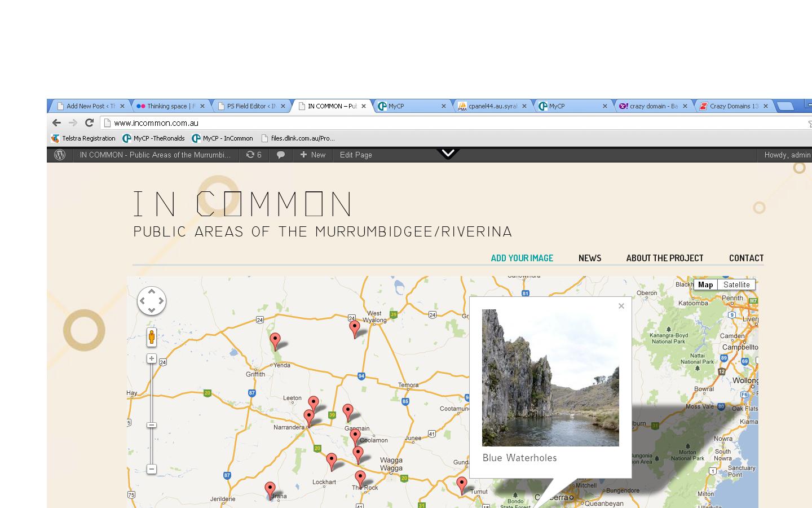Open the MyCP - InCommon bookmark
Viewport: 812px width, 508px height.
coord(223,138)
